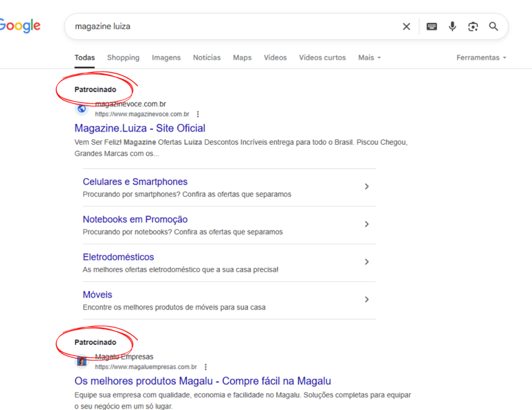Open the Móveis sitelink
Image resolution: width=532 pixels, height=410 pixels.
[x=98, y=295]
